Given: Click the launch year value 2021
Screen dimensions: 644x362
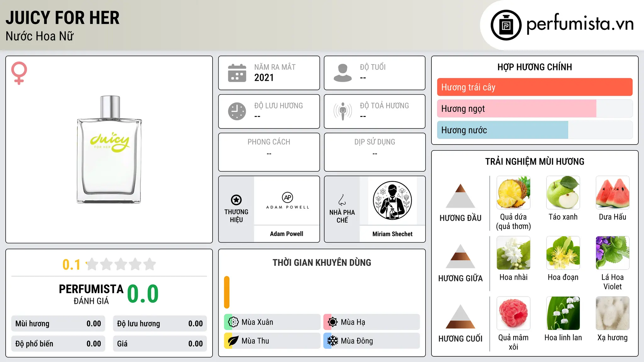Looking at the screenshot, I should coord(264,78).
